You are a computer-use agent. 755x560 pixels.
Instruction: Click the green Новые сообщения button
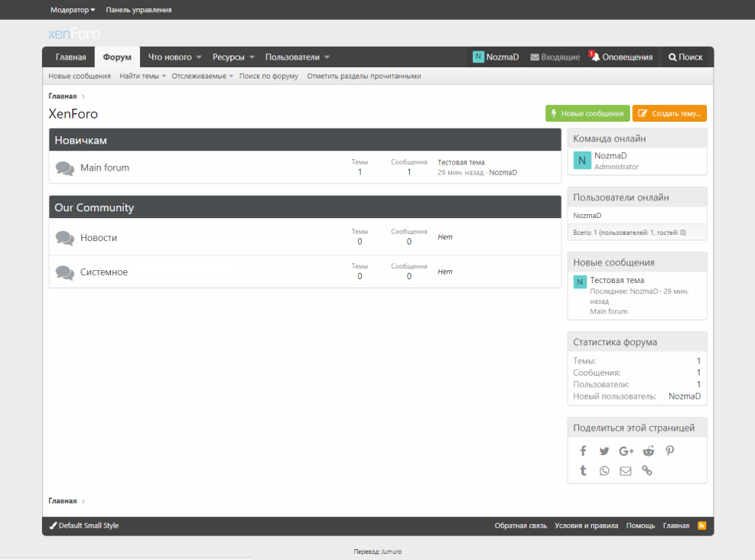(x=587, y=113)
